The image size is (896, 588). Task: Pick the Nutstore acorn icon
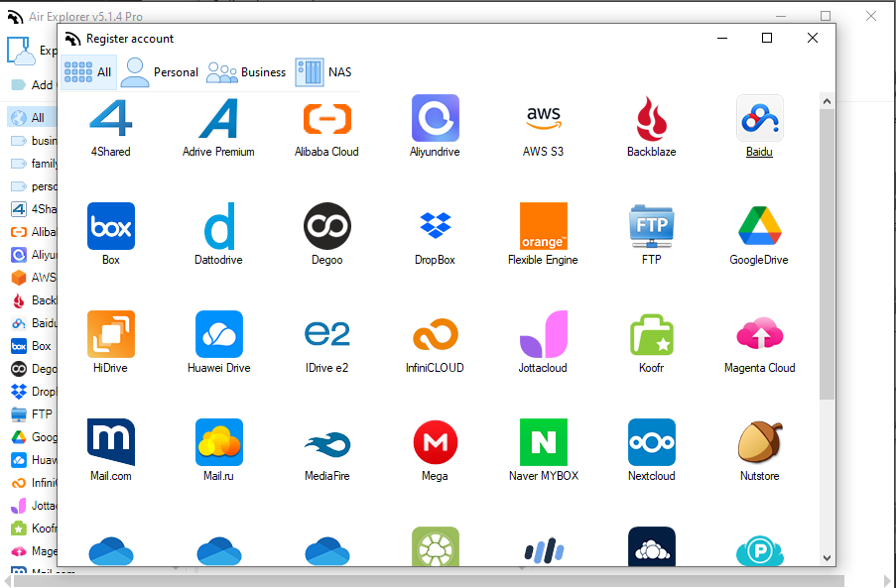(759, 450)
